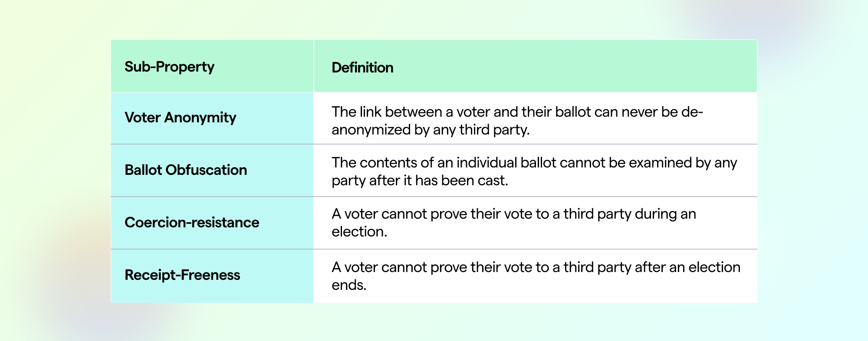Select the Voter Anonymity row label
868x341 pixels.
(180, 118)
